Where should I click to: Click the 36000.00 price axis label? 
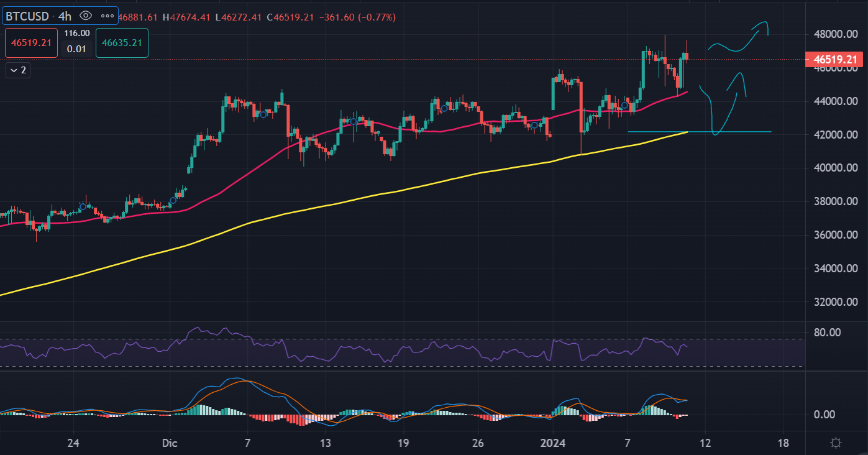coord(835,235)
